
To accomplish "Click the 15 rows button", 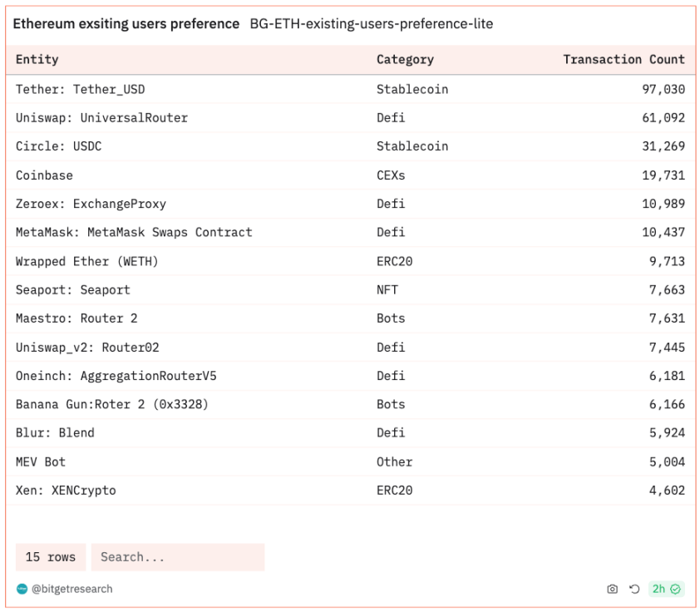I will (51, 557).
